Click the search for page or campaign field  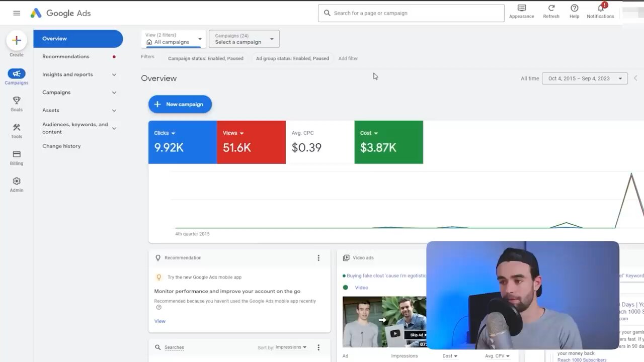coord(411,13)
